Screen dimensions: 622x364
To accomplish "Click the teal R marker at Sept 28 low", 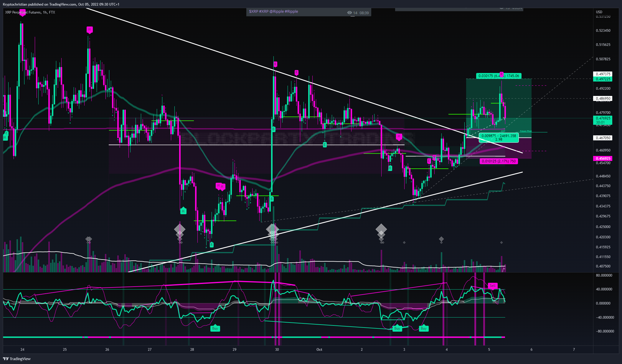I will pyautogui.click(x=211, y=245).
